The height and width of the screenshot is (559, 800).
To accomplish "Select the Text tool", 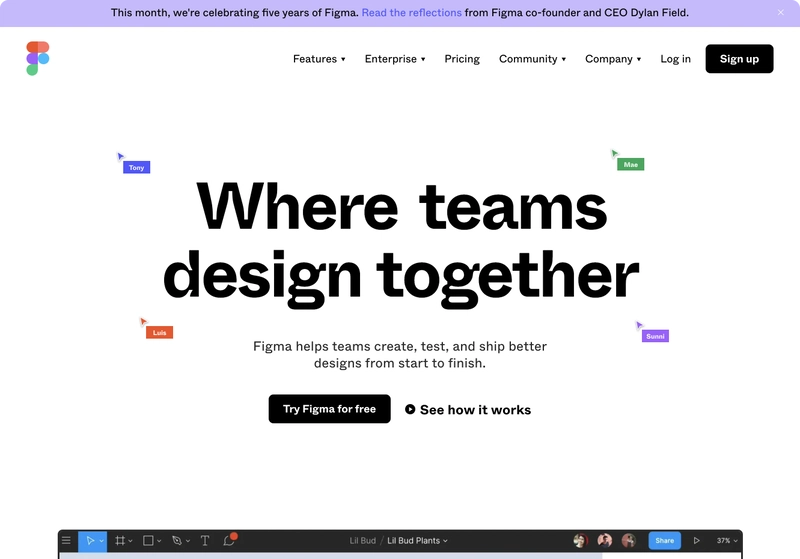I will 205,540.
